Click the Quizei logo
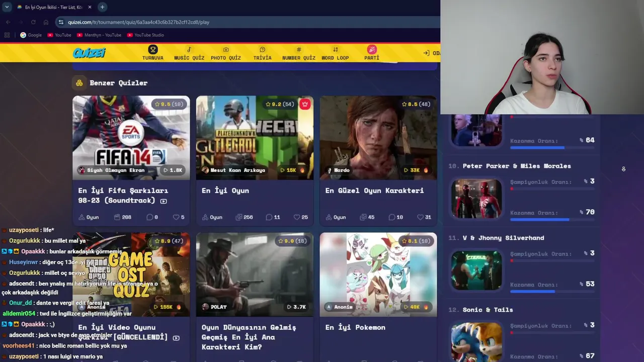 point(89,53)
